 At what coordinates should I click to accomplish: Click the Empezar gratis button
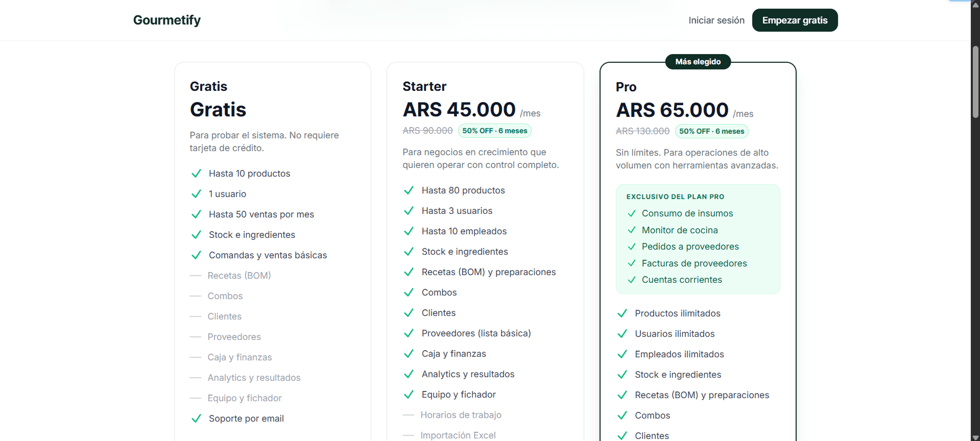(795, 20)
